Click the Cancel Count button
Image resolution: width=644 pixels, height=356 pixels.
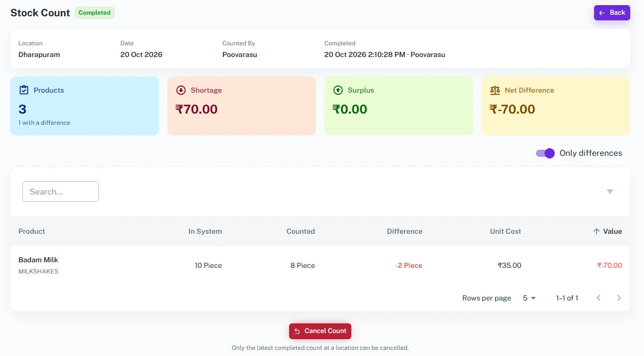pos(320,331)
